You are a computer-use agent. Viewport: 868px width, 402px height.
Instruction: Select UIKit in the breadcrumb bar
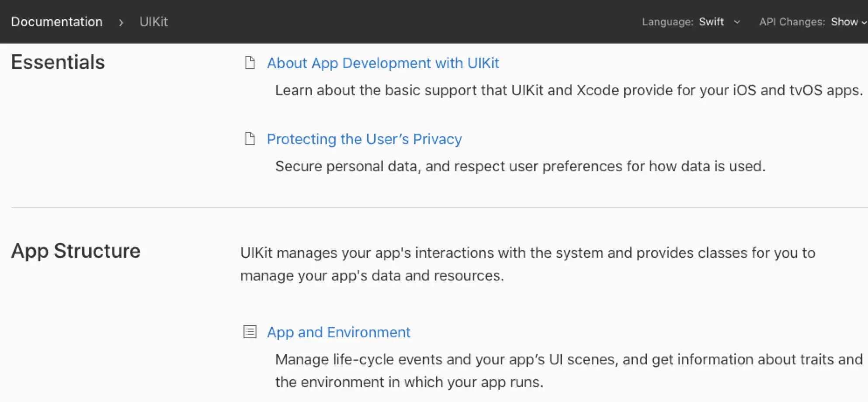click(x=153, y=22)
